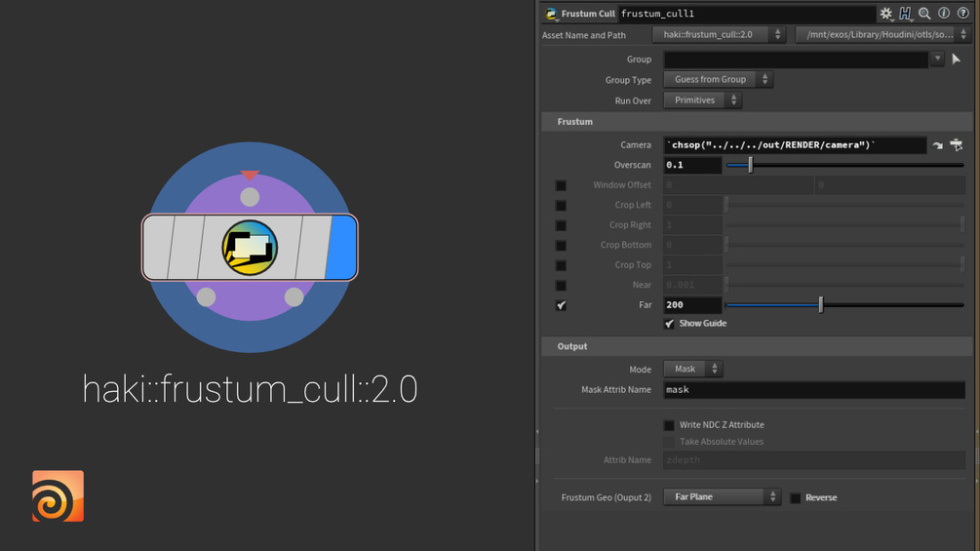Viewport: 980px width, 551px height.
Task: Click the node's left bypass flag stripes
Action: (175, 248)
